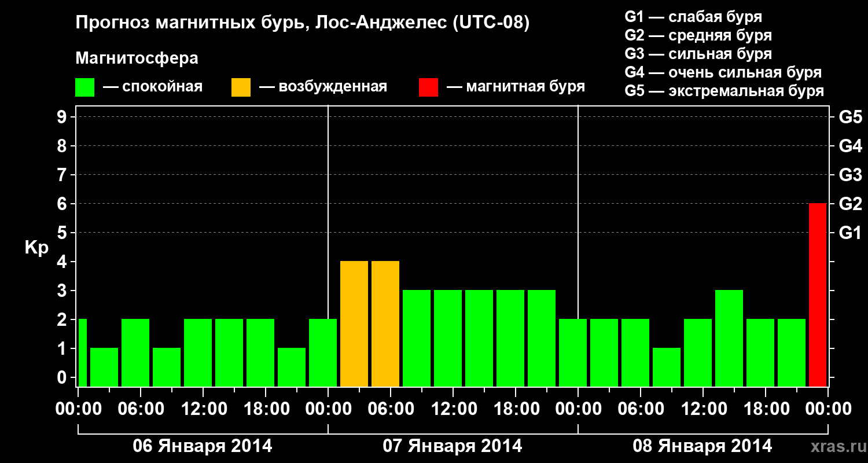Screen dimensions: 868x463
Task: Click the 'Kp' axis label
Action: (36, 248)
